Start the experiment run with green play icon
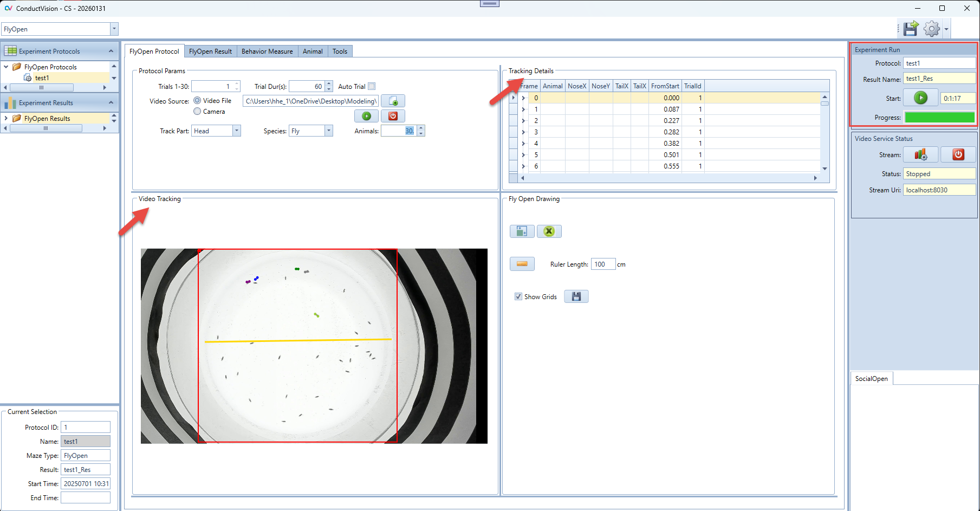Viewport: 980px width, 511px height. [x=920, y=98]
